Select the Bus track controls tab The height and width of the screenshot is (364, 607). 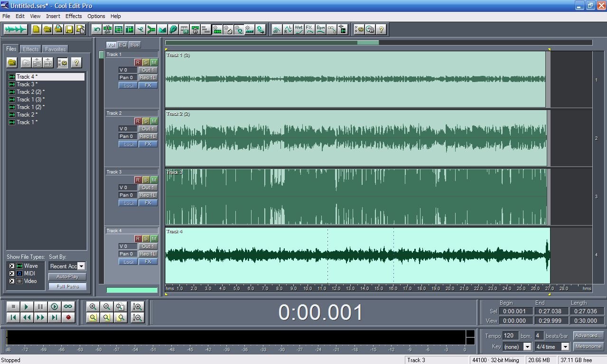(135, 45)
